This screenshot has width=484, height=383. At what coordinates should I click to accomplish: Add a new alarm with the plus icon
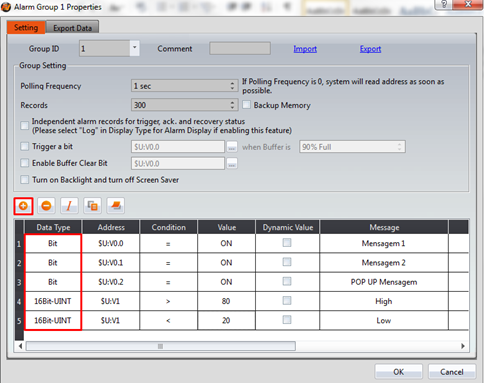[x=23, y=206]
